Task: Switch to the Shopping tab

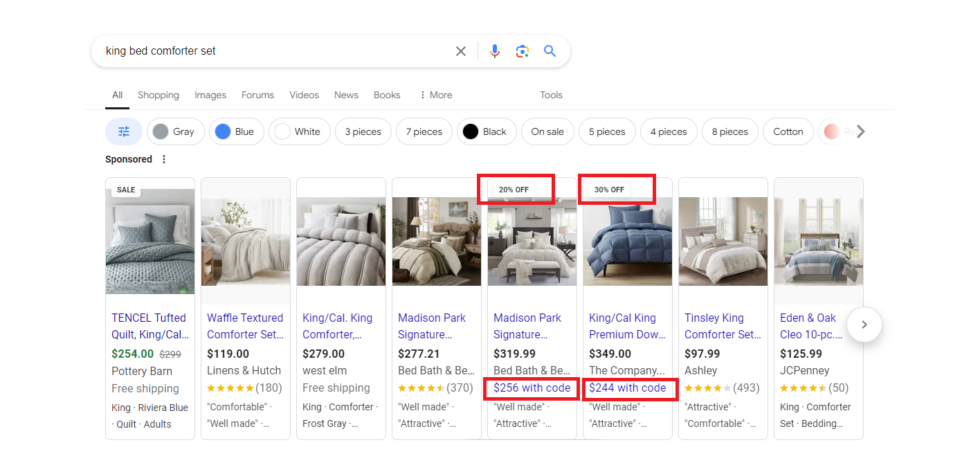Action: 158,95
